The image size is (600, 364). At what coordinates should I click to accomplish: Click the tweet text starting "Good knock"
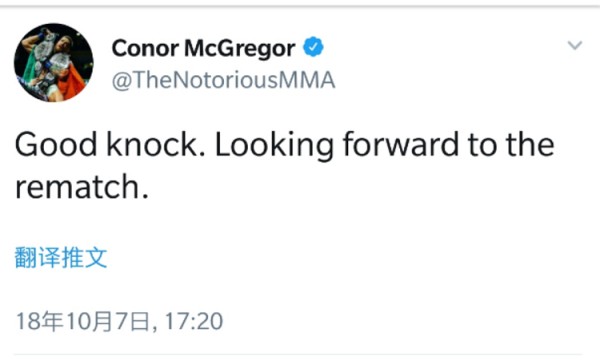tap(284, 166)
